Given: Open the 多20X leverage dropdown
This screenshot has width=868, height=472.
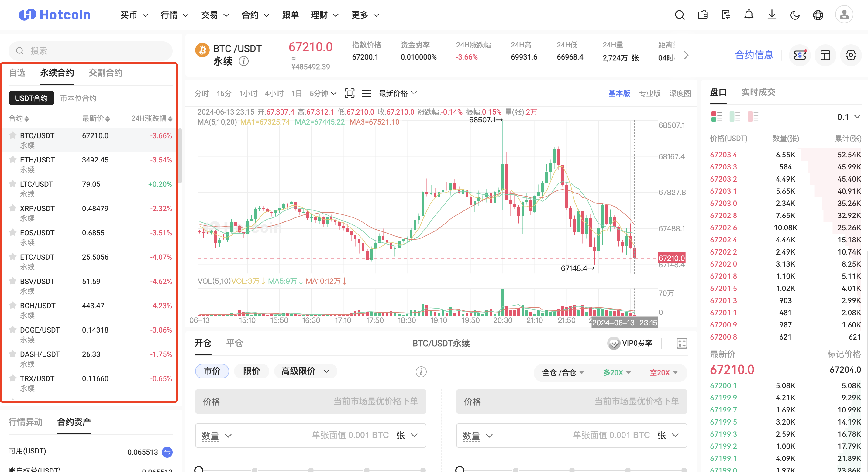Looking at the screenshot, I should point(617,373).
